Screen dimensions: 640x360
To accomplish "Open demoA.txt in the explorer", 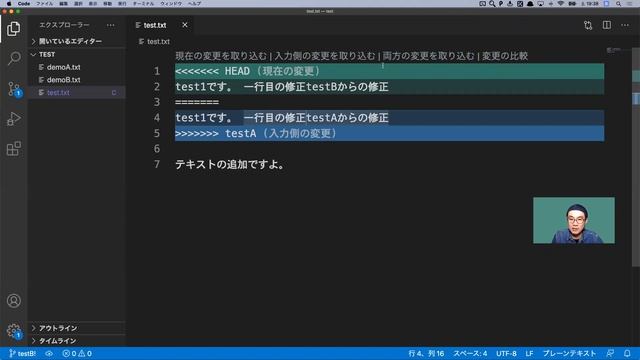I will click(x=76, y=67).
